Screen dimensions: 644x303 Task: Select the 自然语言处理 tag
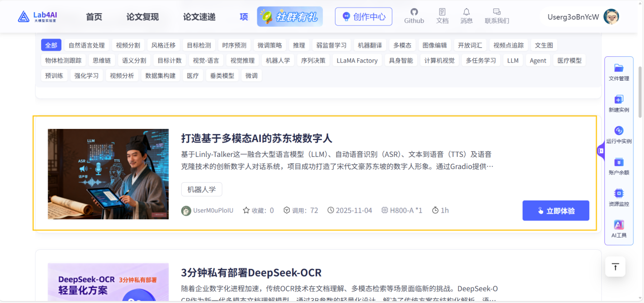point(87,45)
